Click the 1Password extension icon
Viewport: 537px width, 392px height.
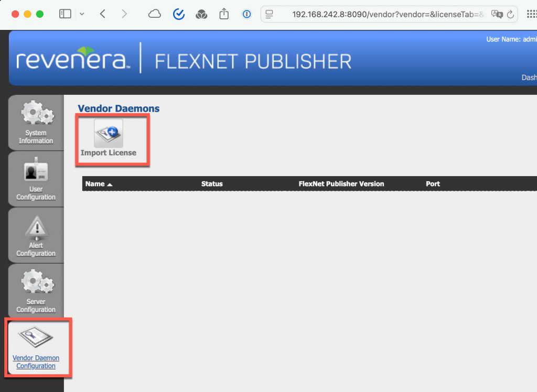pyautogui.click(x=246, y=14)
